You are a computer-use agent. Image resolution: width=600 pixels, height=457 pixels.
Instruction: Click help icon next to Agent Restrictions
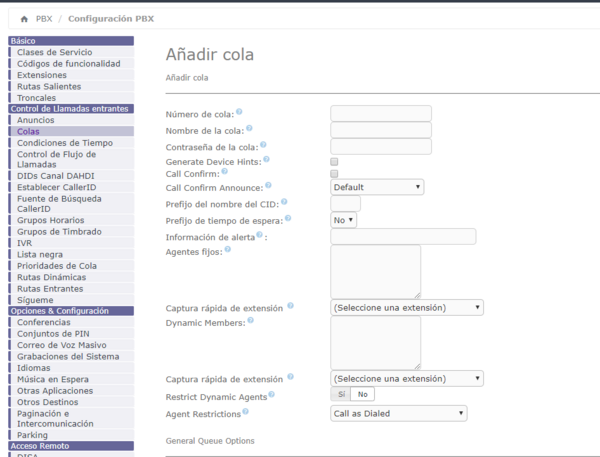[x=245, y=411]
